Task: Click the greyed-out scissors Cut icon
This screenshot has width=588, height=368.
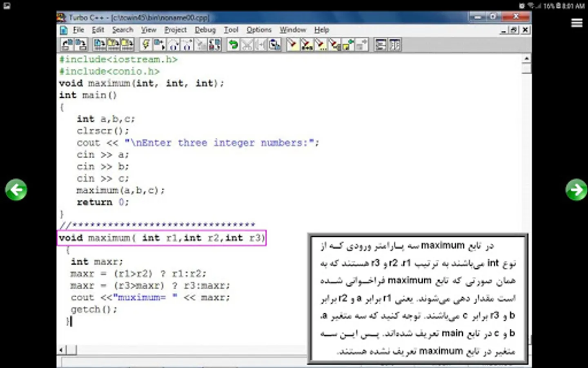Action: pyautogui.click(x=247, y=45)
